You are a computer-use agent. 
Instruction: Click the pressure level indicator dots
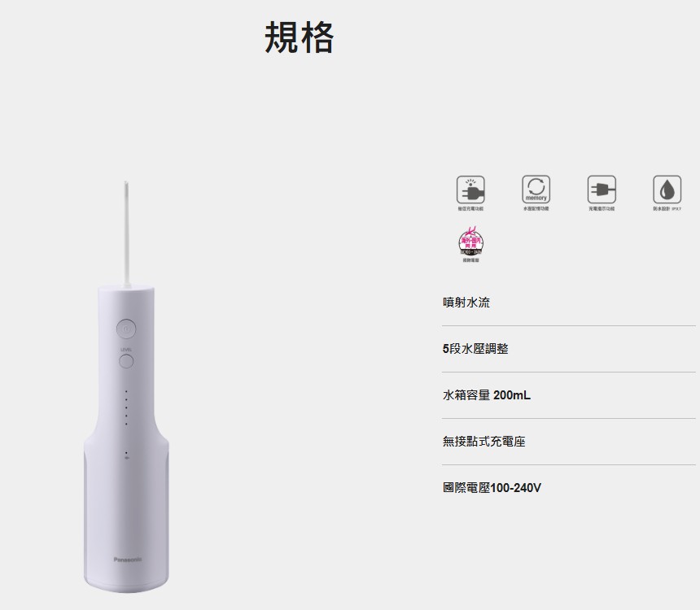(x=126, y=407)
